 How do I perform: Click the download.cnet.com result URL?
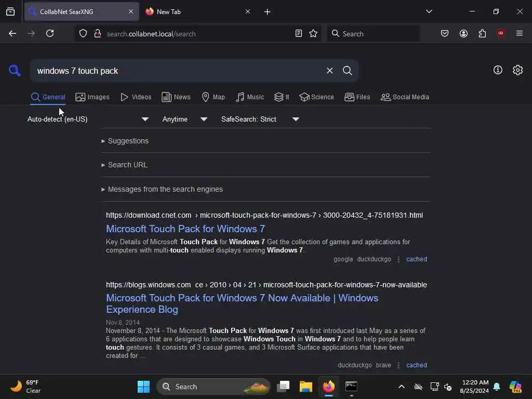264,216
